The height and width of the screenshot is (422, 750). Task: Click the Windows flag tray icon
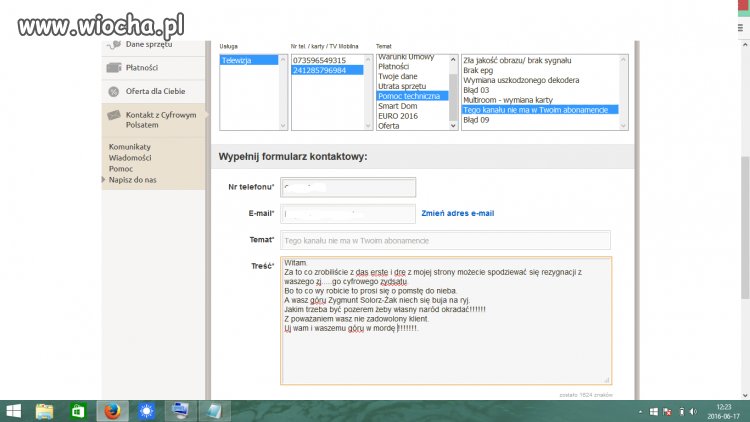654,411
